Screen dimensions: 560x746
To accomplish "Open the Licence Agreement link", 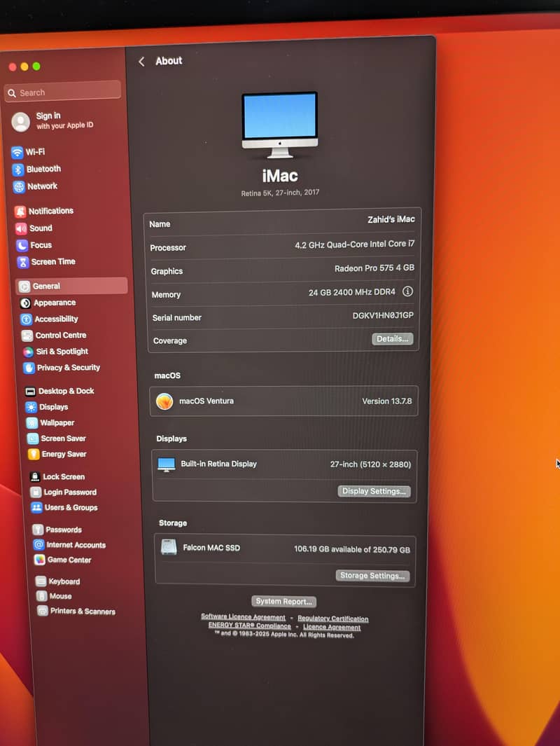I will [332, 627].
